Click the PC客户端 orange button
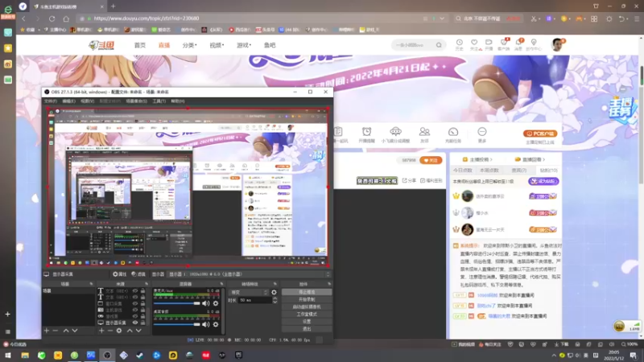 coord(539,134)
